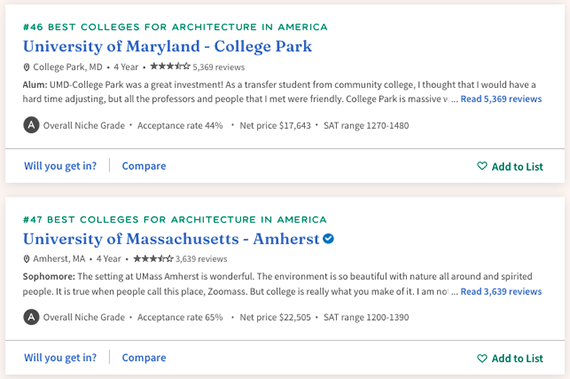Screen dimensions: 570x379
Task: Click star rating for University of Maryland
Action: [x=170, y=66]
